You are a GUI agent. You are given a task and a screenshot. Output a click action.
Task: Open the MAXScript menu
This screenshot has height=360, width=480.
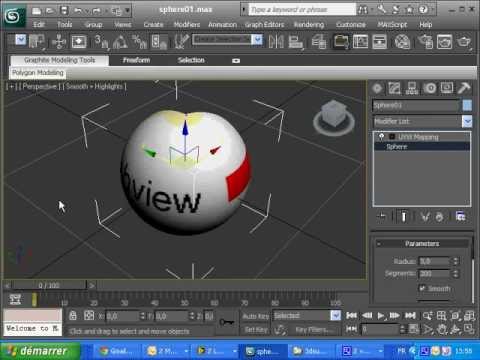[x=392, y=25]
